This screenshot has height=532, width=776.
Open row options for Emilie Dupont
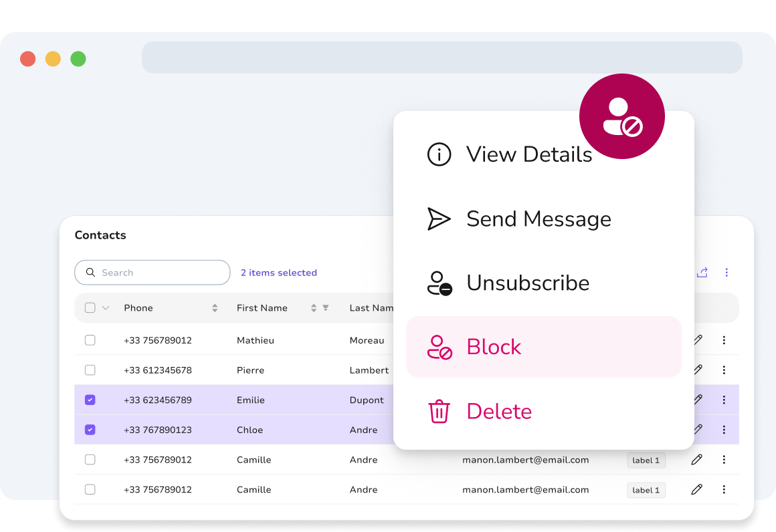click(724, 400)
